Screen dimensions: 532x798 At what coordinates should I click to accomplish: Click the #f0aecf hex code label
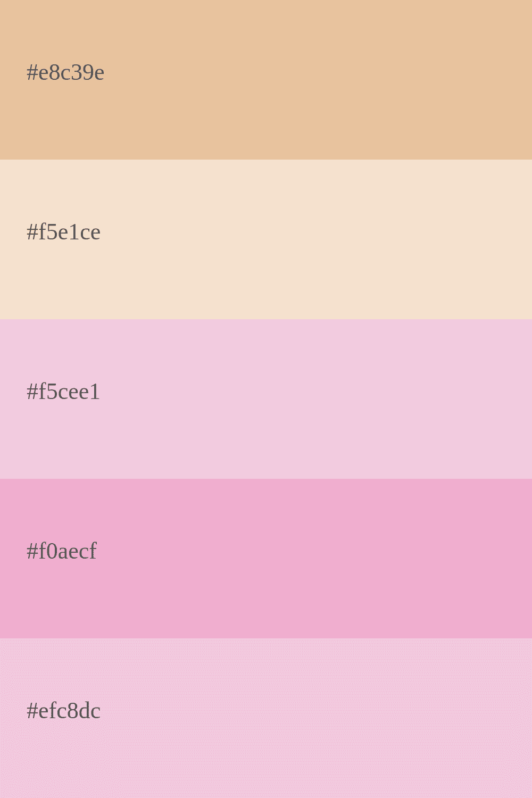[x=62, y=551]
